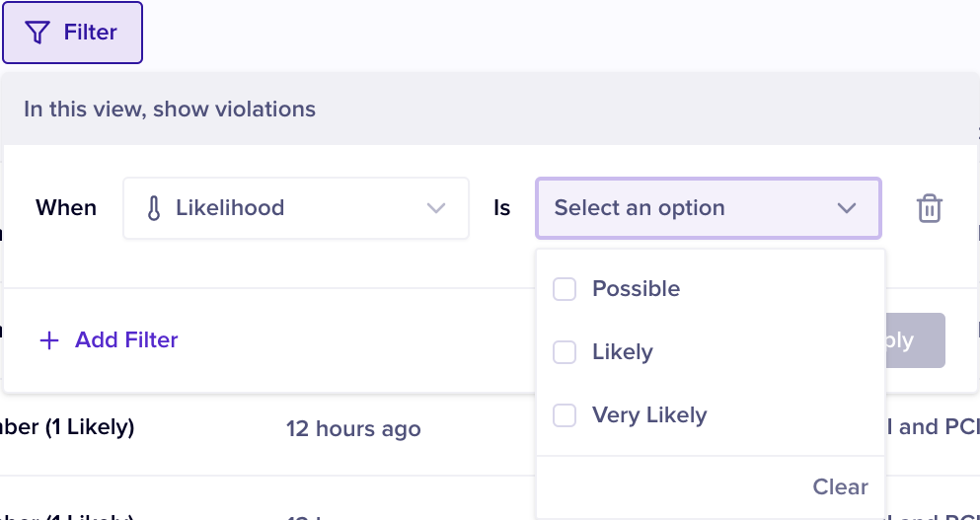
Task: Click the Likelihood field name text
Action: coord(230,208)
